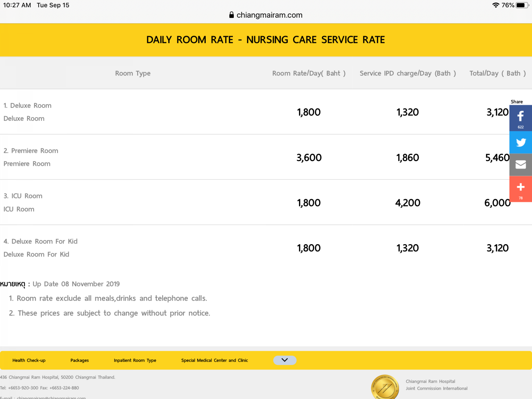Go to Inpatient Room Type page
The image size is (532, 399).
tap(135, 360)
